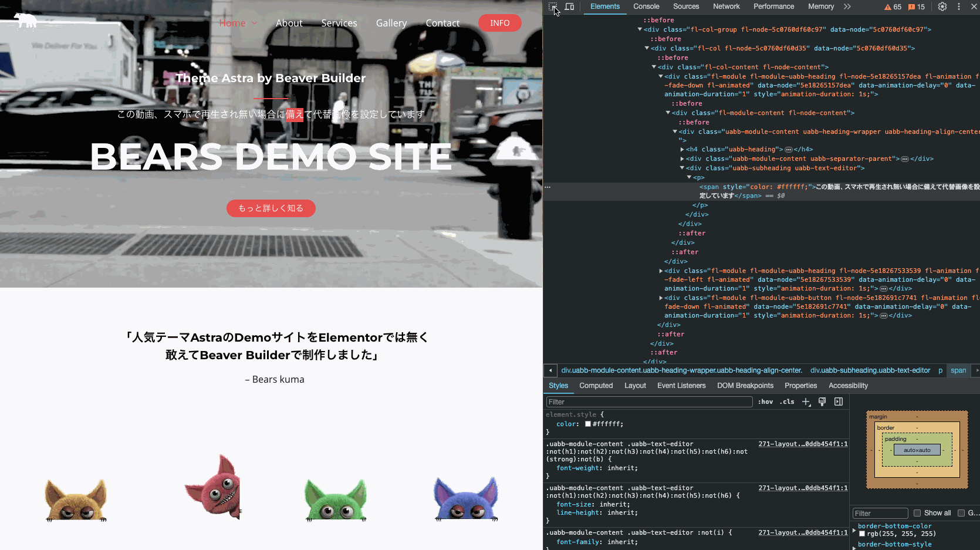Open the Accessibility tab
The width and height of the screenshot is (980, 550).
pyautogui.click(x=848, y=386)
